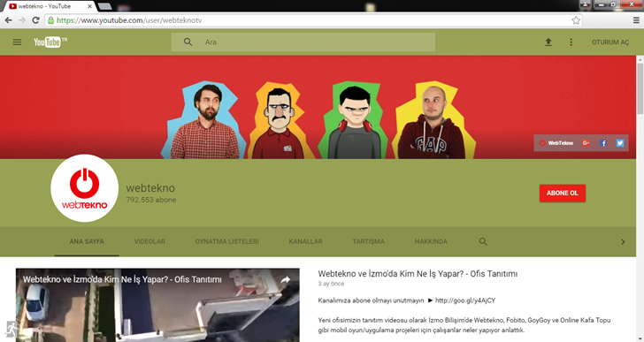Screen dimensions: 644x342
Task: Open the hamburger guide menu
Action: coord(17,42)
